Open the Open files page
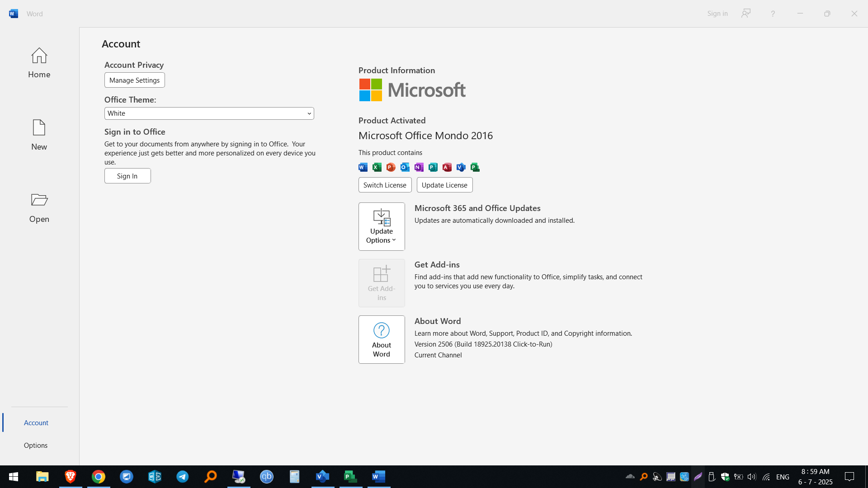Viewport: 868px width, 488px height. (x=39, y=207)
